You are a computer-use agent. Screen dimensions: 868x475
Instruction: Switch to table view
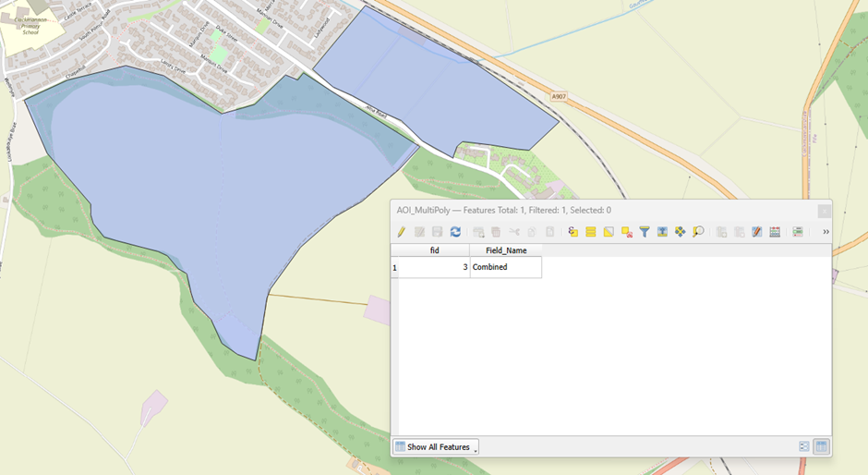click(x=822, y=446)
